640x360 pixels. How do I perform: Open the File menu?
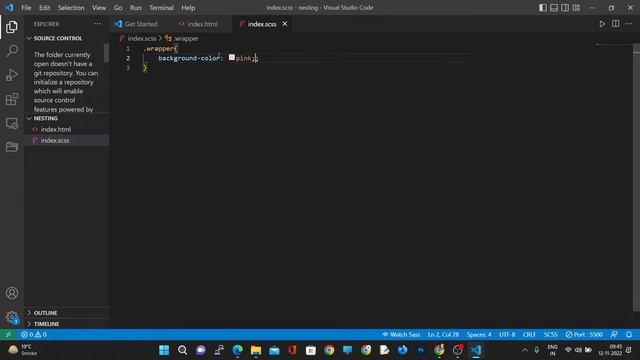tap(26, 7)
